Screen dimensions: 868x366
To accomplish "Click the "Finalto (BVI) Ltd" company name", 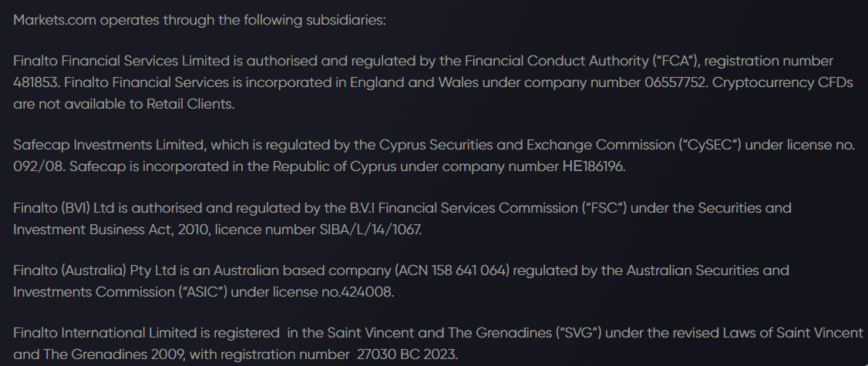I will click(x=65, y=208).
